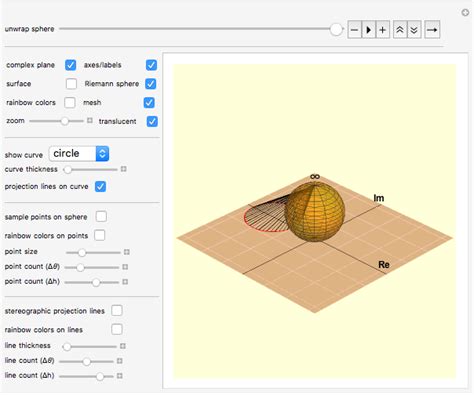Click the Im axis label
Image resolution: width=474 pixels, height=395 pixels.
click(x=379, y=198)
